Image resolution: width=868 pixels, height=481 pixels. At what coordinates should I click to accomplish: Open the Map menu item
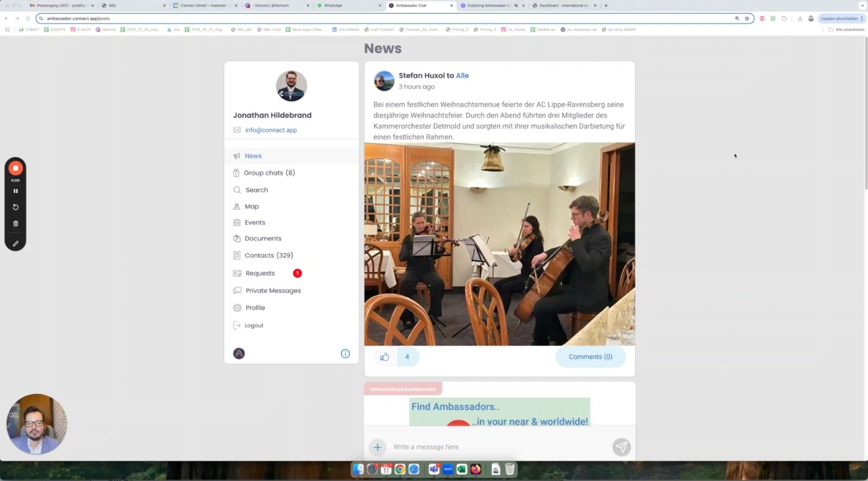coord(252,207)
